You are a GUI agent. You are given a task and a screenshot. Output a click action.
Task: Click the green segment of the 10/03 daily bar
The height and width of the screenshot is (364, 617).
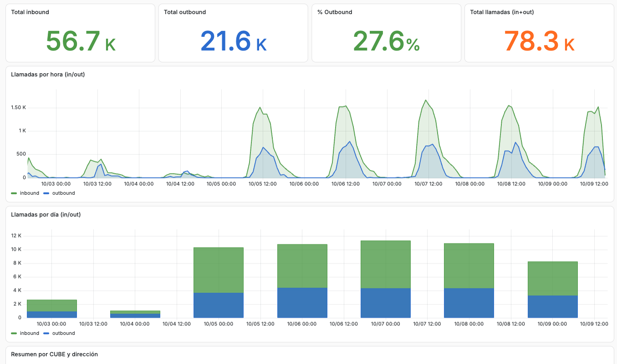point(52,306)
